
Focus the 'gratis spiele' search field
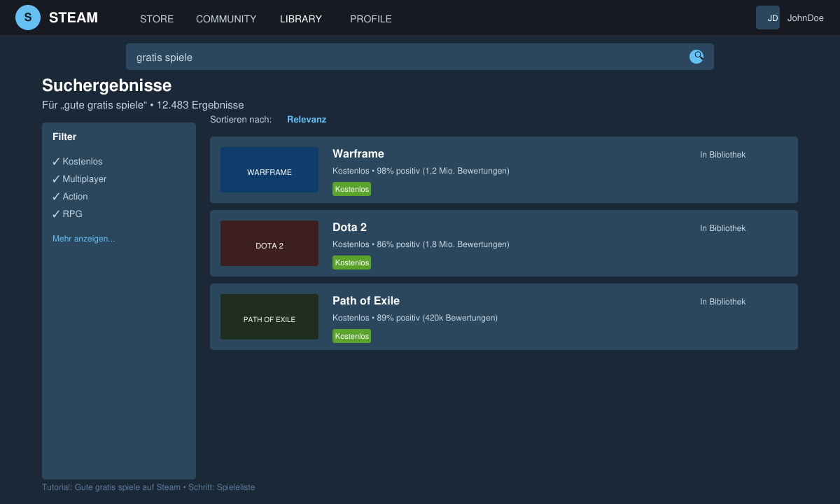coord(420,57)
